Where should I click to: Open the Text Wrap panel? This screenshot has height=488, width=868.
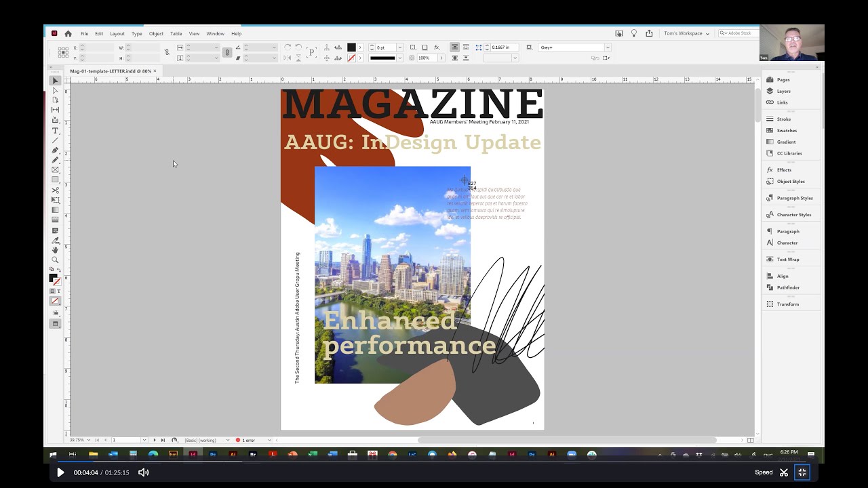(788, 260)
